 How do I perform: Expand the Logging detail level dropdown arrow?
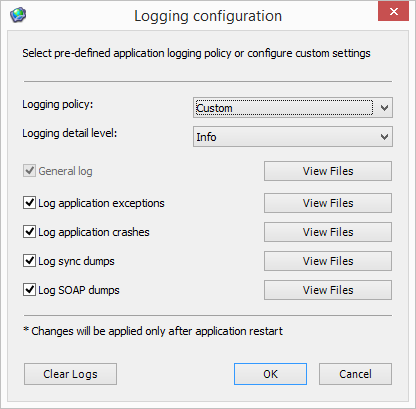[x=384, y=137]
